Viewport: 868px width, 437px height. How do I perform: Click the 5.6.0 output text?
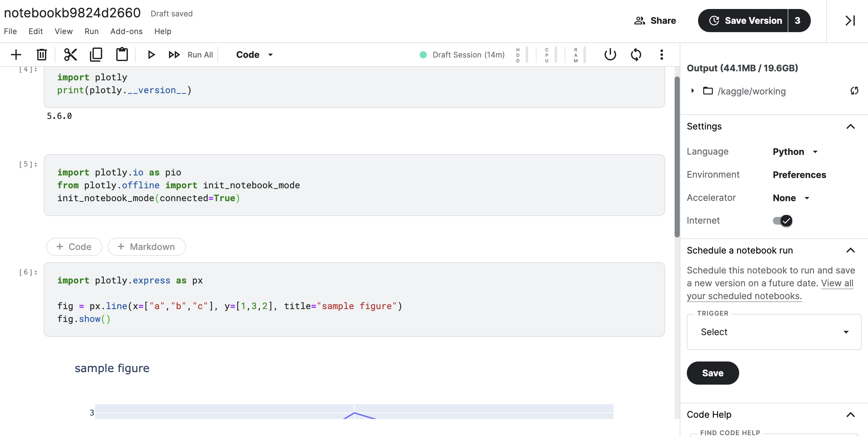59,116
